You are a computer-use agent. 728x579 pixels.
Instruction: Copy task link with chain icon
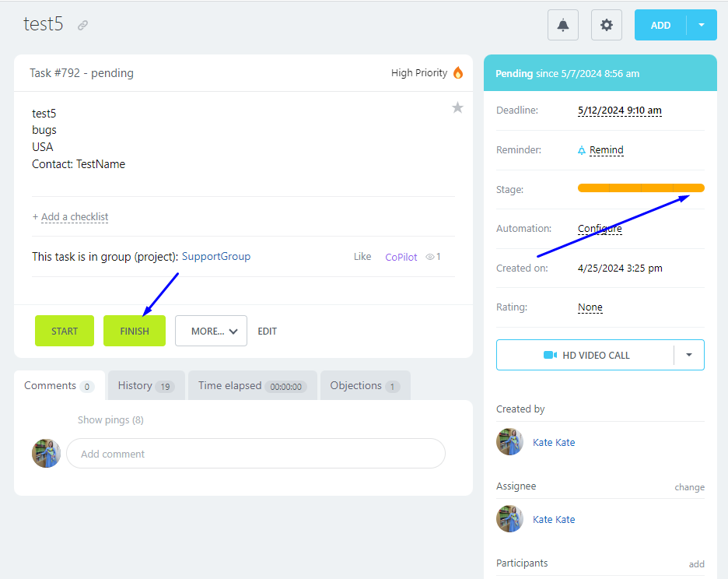82,25
